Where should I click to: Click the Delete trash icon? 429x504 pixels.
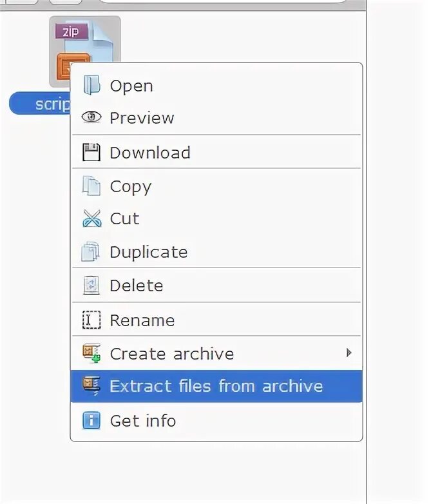pyautogui.click(x=91, y=285)
